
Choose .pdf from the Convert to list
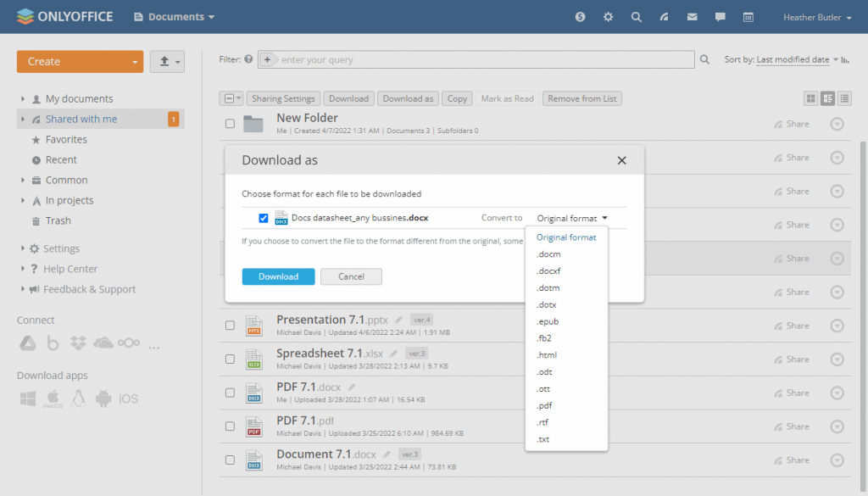point(542,405)
